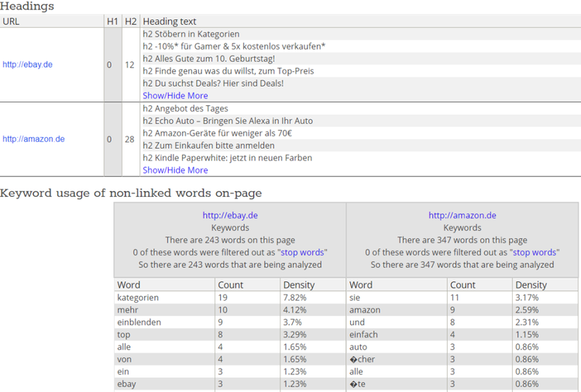Click density value 2.59% for amazon
This screenshot has height=392, width=581.
tap(527, 310)
